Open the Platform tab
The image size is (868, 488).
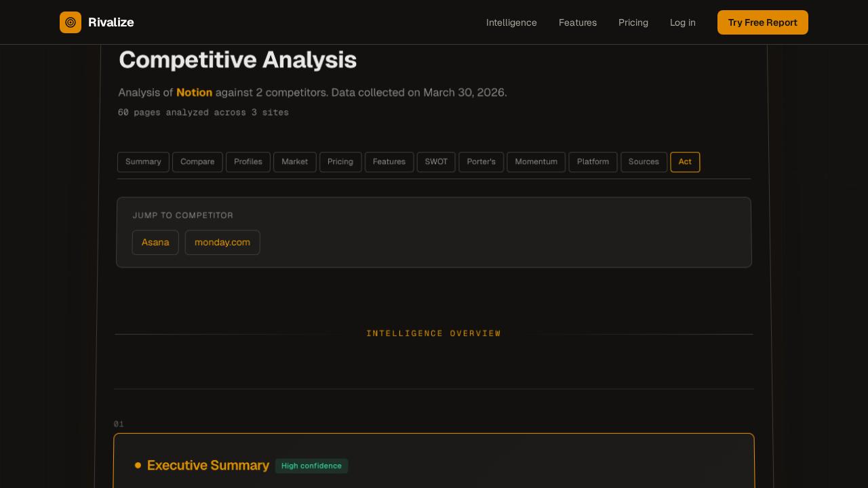pyautogui.click(x=593, y=162)
